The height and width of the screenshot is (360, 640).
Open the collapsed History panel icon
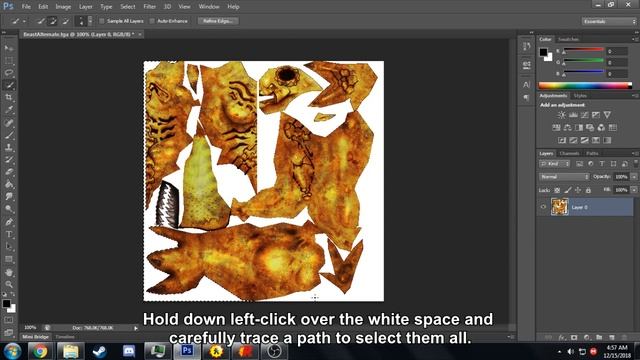point(527,47)
